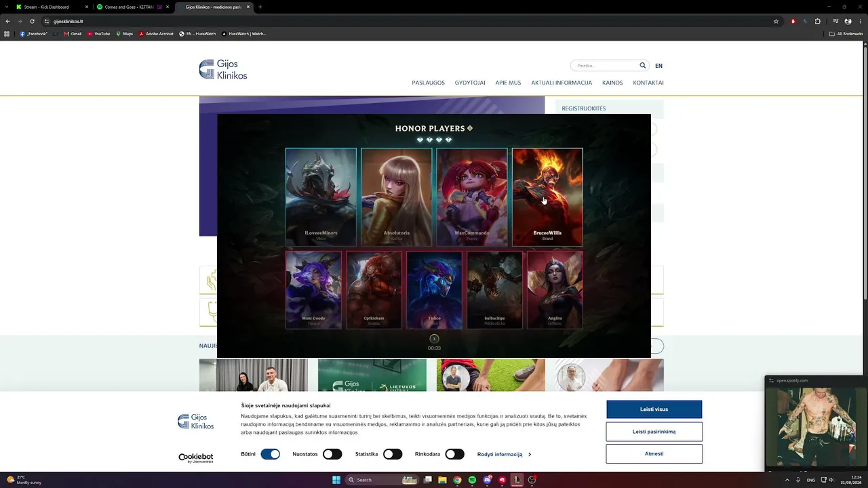The height and width of the screenshot is (488, 868).
Task: Open the REGISTRUOKITĖS registration link
Action: click(x=584, y=108)
